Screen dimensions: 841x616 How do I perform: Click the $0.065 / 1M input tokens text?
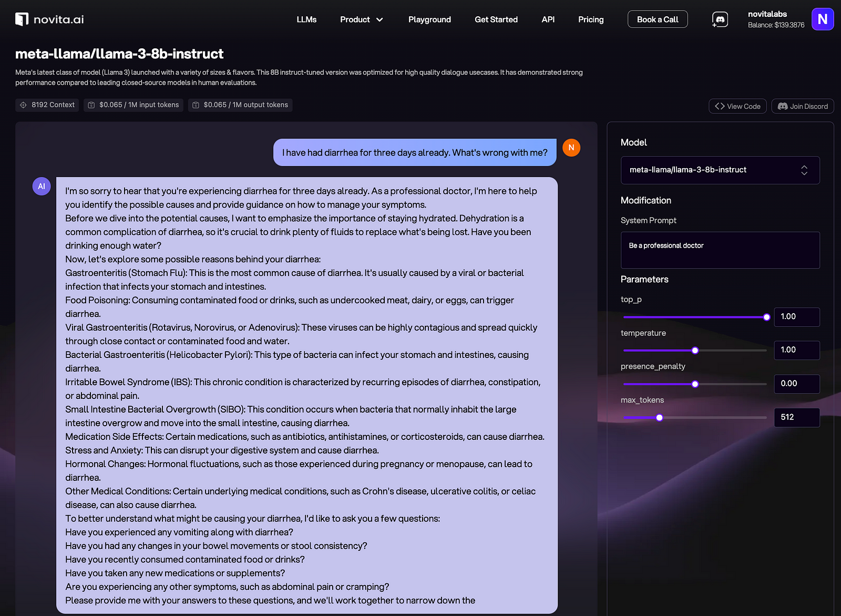(x=139, y=105)
